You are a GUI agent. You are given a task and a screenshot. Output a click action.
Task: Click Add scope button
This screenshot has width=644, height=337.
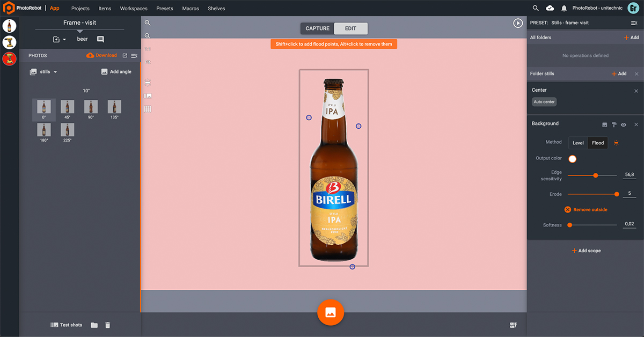coord(586,251)
